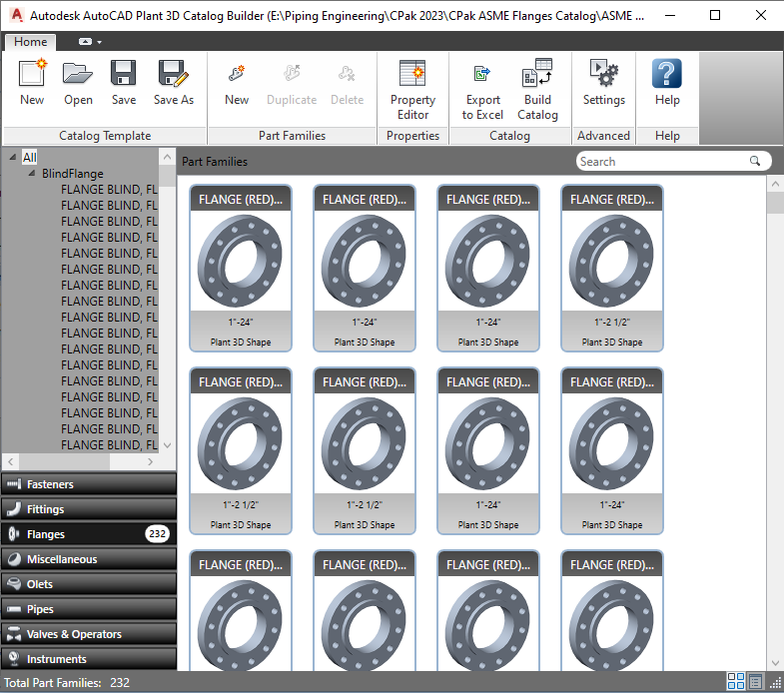Click the Search input field

point(662,161)
